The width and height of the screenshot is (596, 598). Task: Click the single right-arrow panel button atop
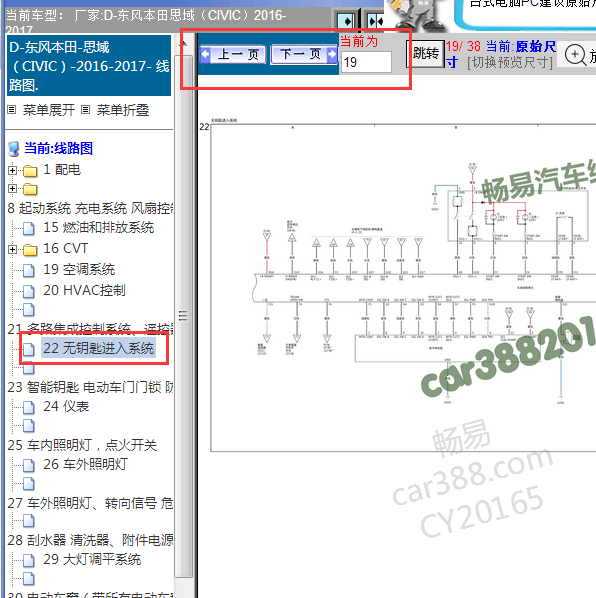coord(346,21)
